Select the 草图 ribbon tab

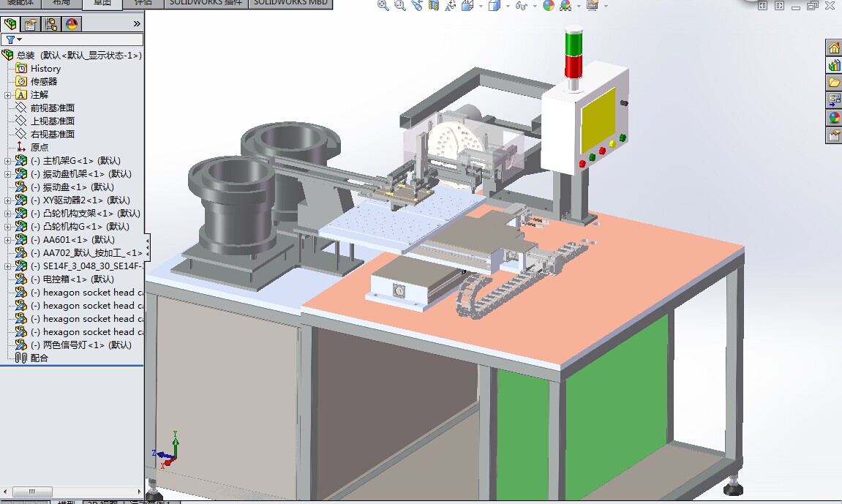pos(102,3)
